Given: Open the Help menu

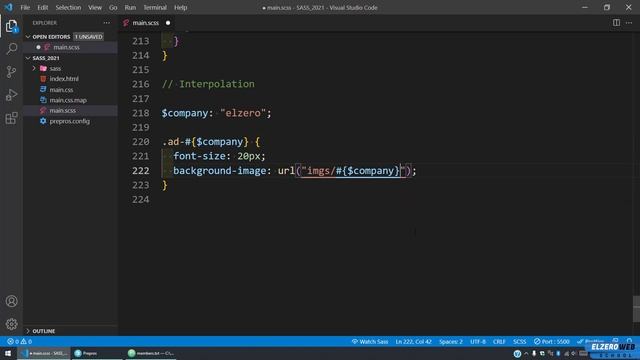Looking at the screenshot, I should tap(180, 7).
